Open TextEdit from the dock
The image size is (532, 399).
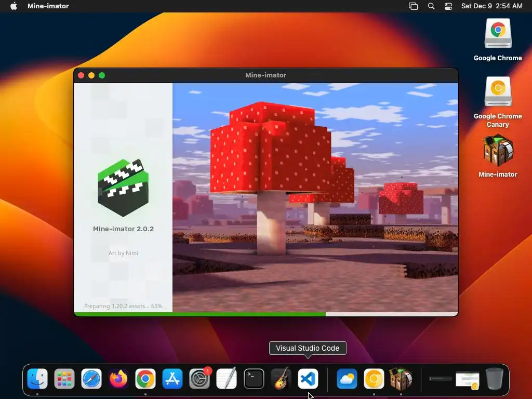click(x=227, y=379)
